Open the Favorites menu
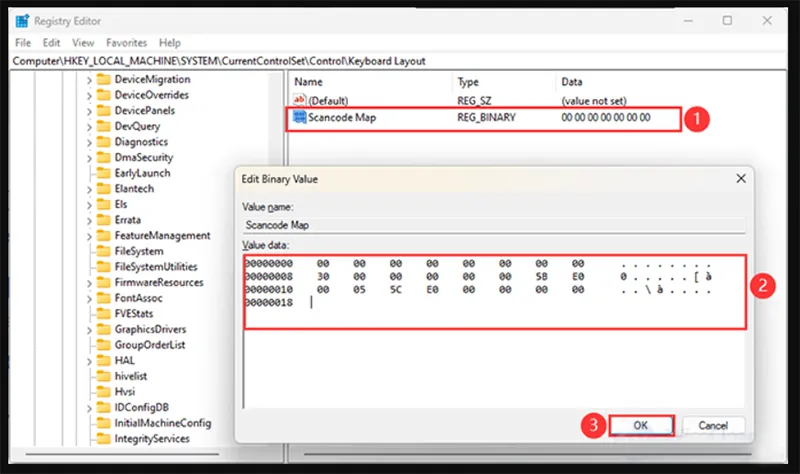The image size is (800, 474). pyautogui.click(x=126, y=43)
